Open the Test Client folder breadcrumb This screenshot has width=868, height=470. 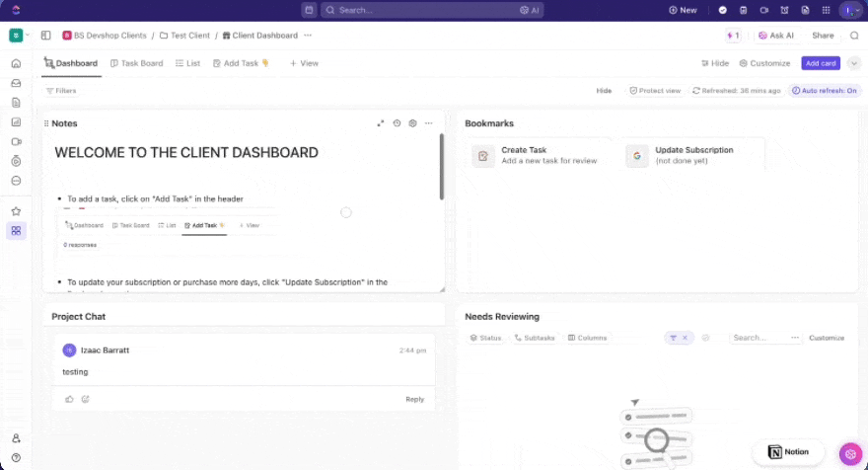(184, 36)
